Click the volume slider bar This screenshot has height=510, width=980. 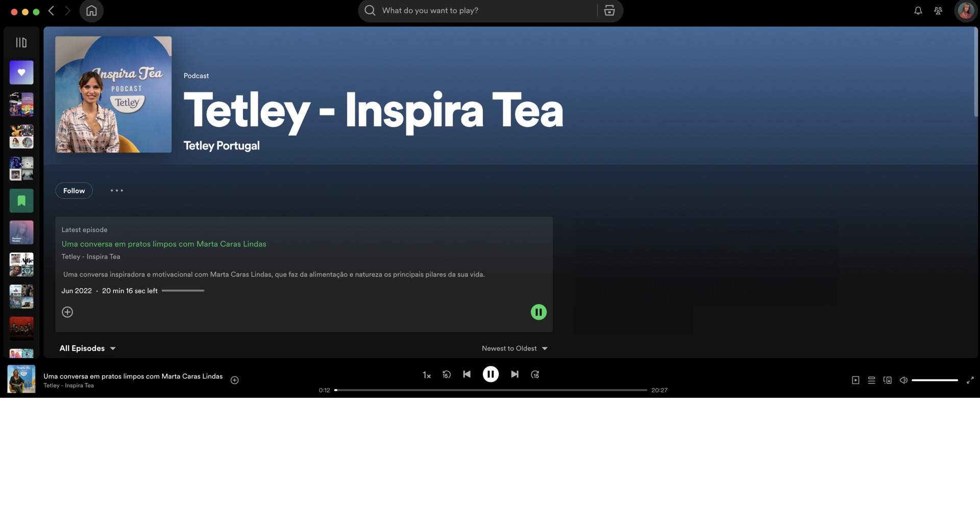935,380
